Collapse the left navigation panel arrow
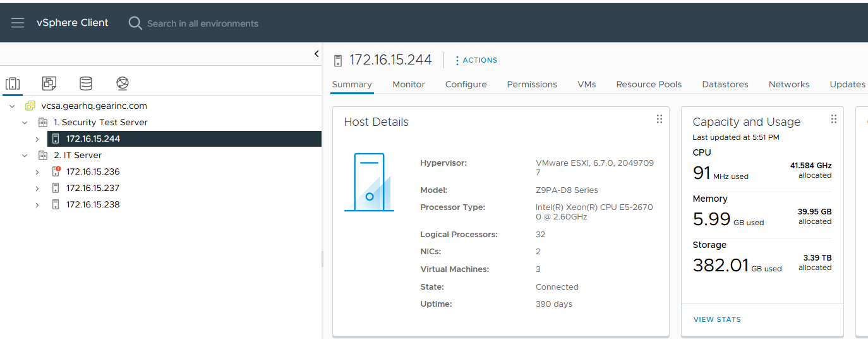 [x=316, y=54]
